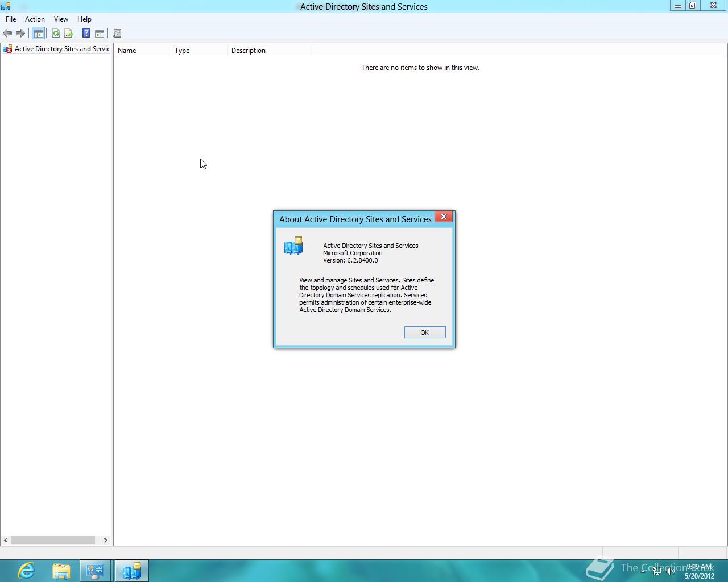Click the Refresh icon on the toolbar
728x582 pixels.
56,33
